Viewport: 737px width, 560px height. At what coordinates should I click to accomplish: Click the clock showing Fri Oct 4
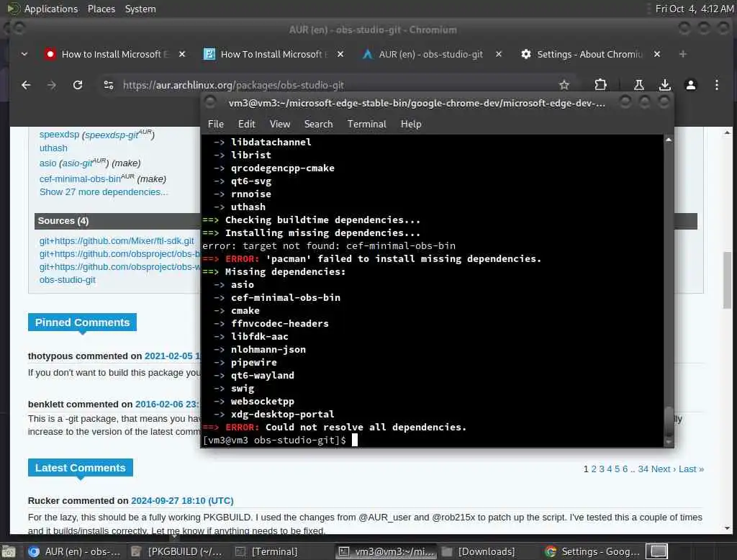pyautogui.click(x=695, y=9)
